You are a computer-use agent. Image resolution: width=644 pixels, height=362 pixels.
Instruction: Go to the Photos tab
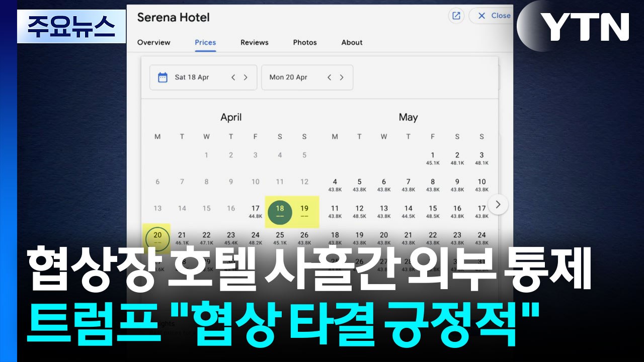point(305,42)
